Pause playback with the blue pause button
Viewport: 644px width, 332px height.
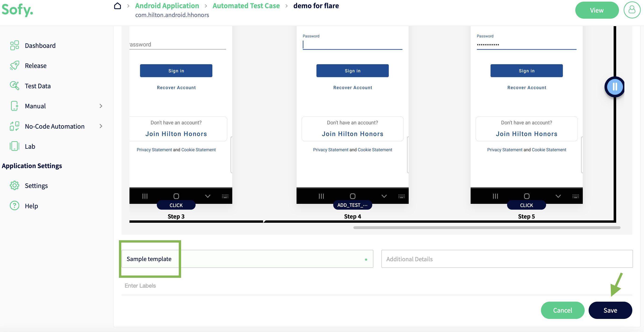point(615,87)
